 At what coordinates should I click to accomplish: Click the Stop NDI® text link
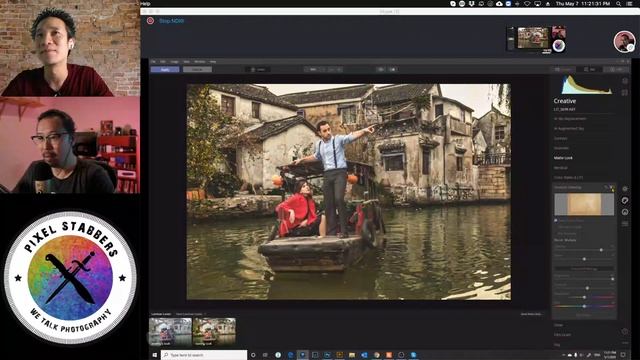pos(171,21)
